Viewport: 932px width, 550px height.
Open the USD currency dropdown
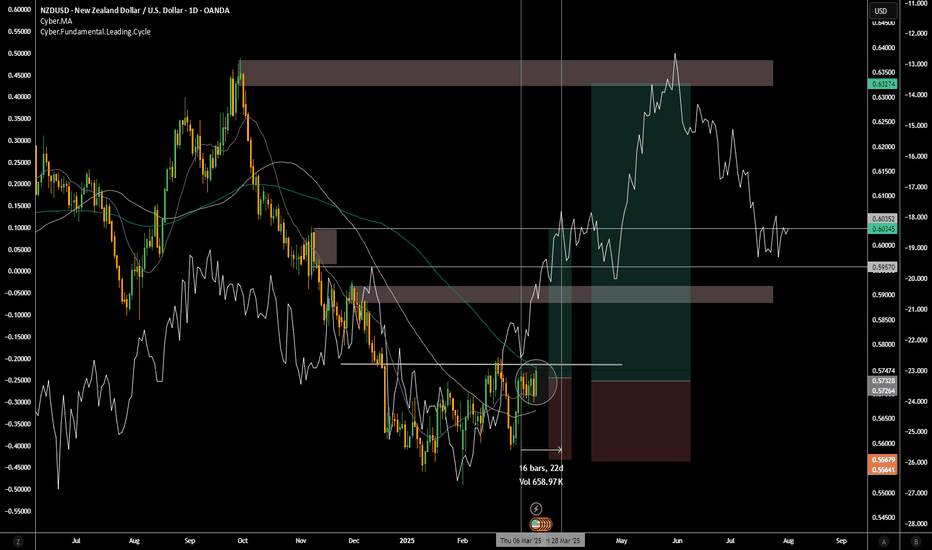(x=881, y=11)
